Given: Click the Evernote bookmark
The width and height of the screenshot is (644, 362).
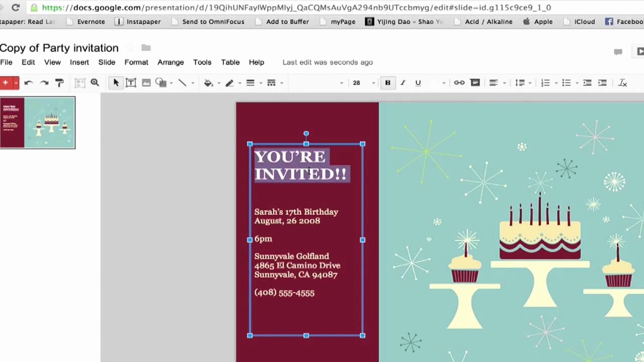Looking at the screenshot, I should (x=91, y=22).
